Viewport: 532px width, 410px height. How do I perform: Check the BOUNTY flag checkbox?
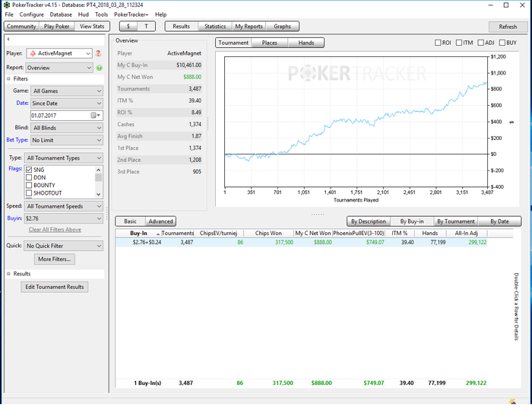click(29, 185)
